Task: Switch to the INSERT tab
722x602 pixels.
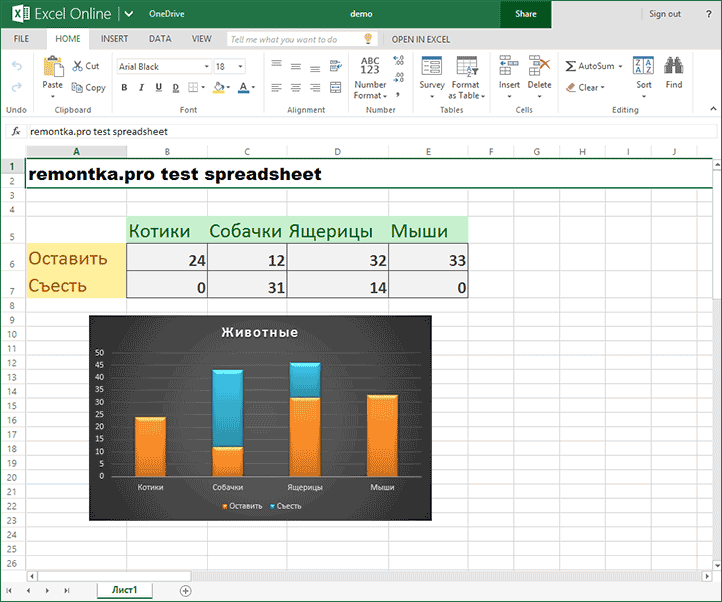Action: coord(115,39)
